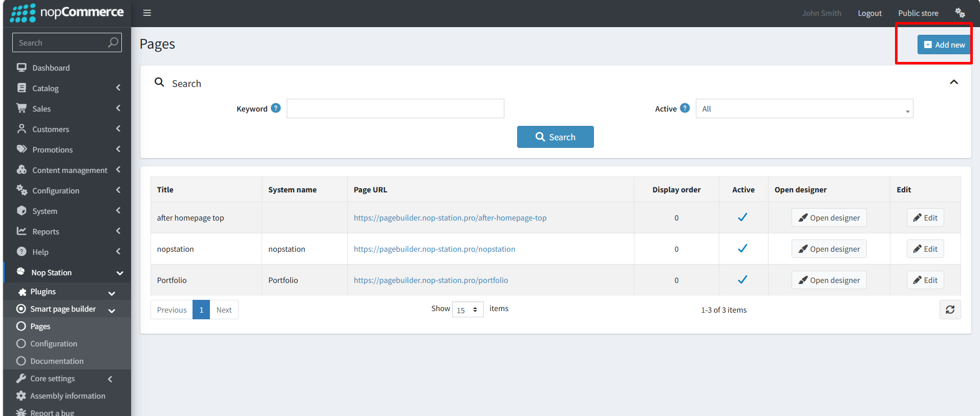Viewport: 980px width, 416px height.
Task: Click the Keyword help question icon
Action: coord(276,108)
